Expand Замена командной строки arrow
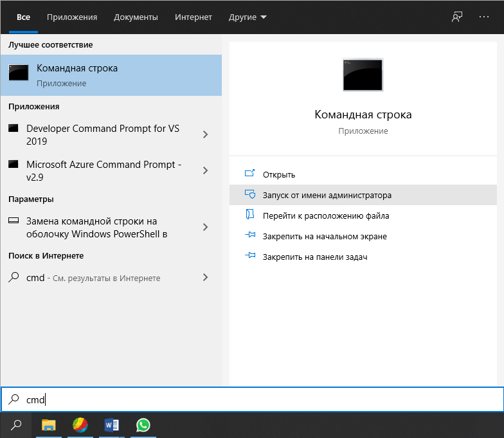Image resolution: width=504 pixels, height=438 pixels. [x=206, y=227]
